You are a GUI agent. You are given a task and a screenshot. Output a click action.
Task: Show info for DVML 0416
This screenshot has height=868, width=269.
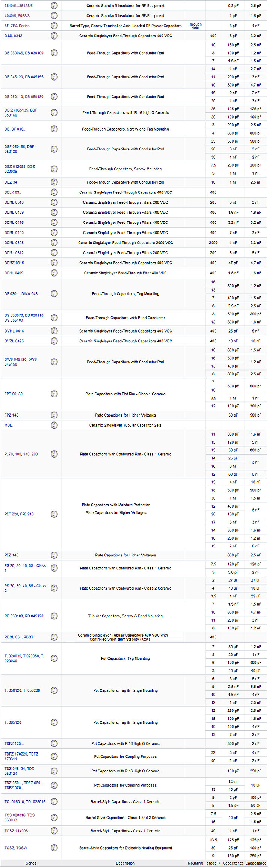coord(54,331)
